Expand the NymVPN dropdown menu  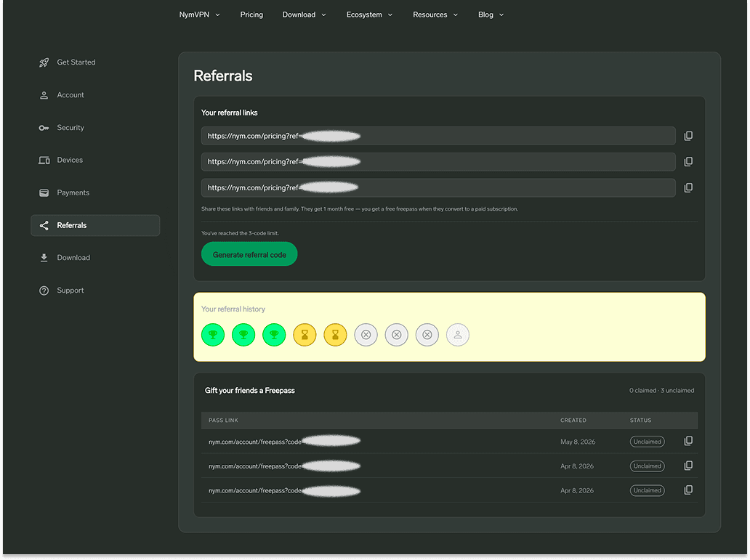199,15
